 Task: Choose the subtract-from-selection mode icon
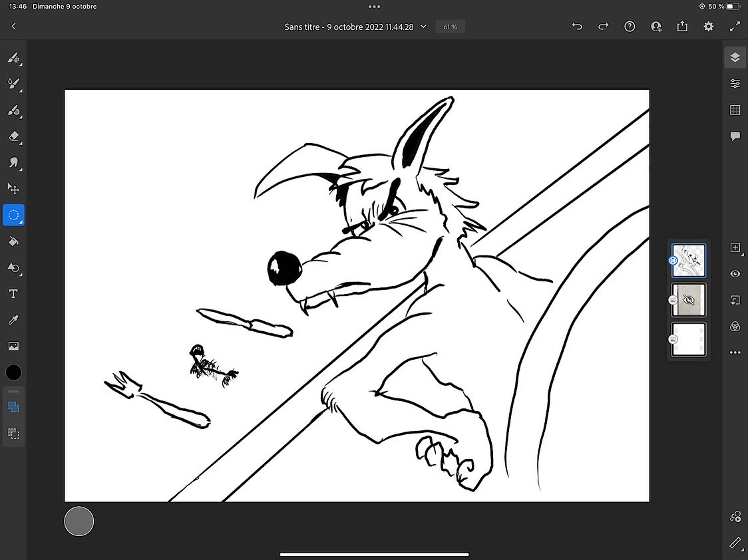[13, 433]
